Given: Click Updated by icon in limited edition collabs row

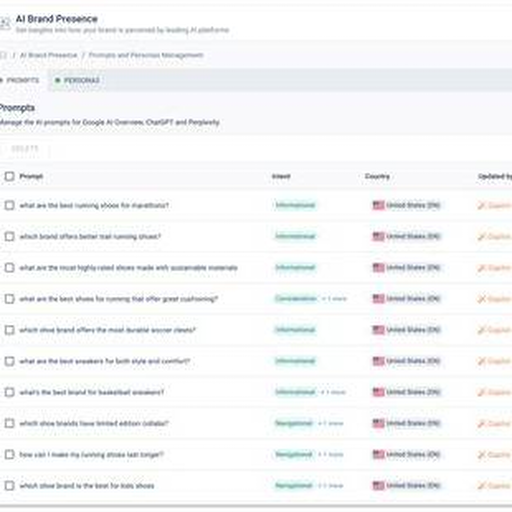Looking at the screenshot, I should pos(481,424).
